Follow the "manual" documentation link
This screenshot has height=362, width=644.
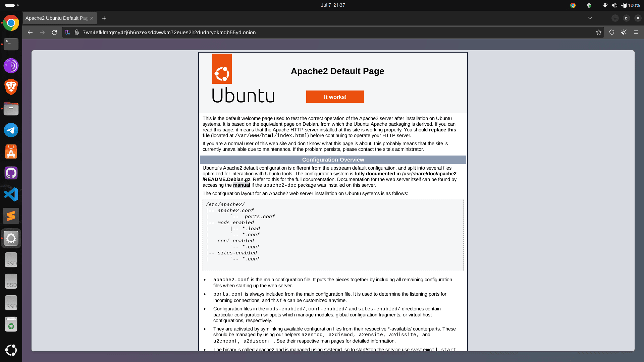click(241, 185)
